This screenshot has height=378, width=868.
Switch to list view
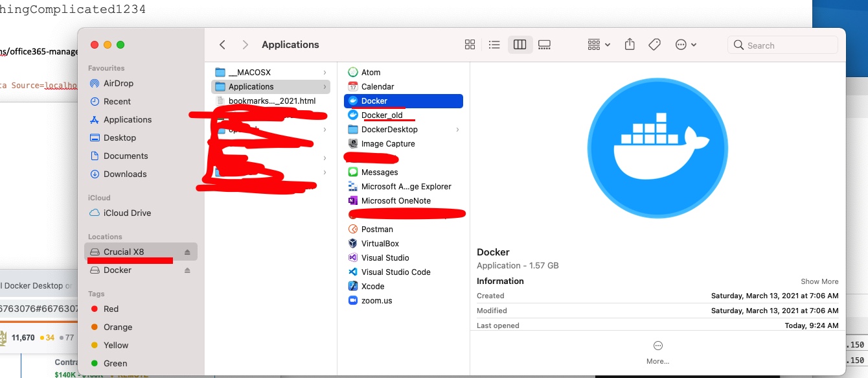click(494, 45)
